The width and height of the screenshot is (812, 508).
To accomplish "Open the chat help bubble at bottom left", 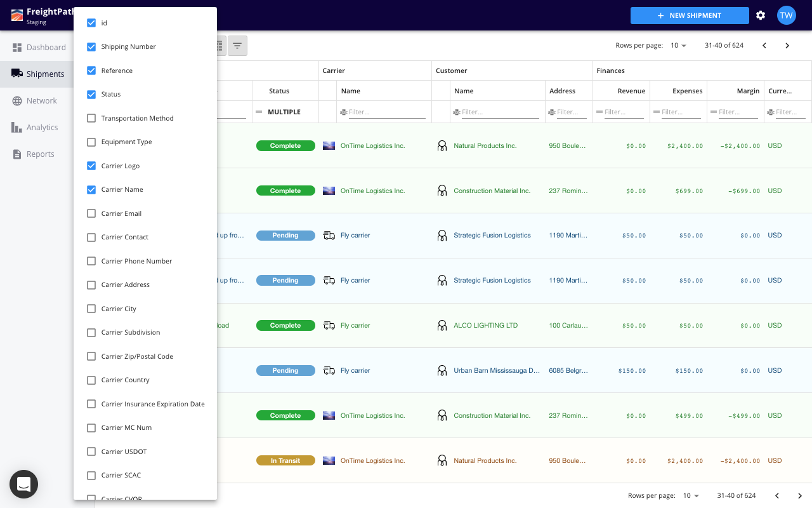I will 23,485.
